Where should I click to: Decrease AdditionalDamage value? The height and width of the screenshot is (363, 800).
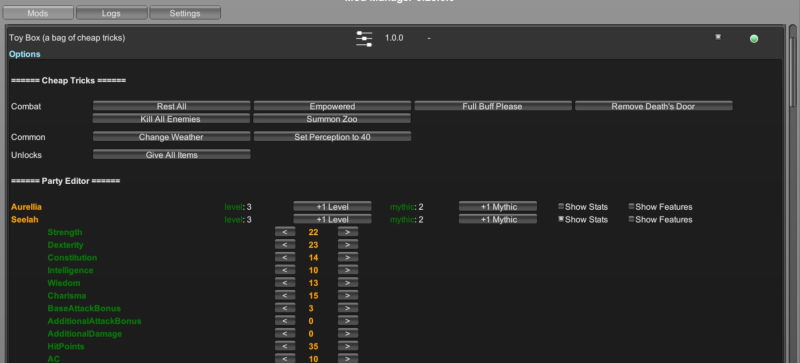click(x=285, y=334)
